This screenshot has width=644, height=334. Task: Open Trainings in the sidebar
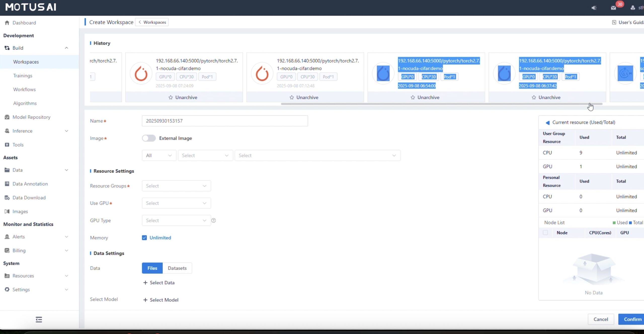pos(23,76)
